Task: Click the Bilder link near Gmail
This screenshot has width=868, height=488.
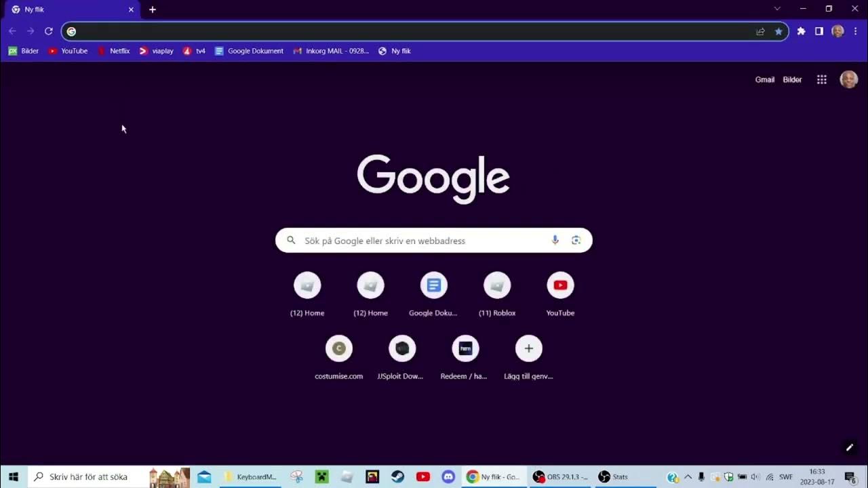Action: [792, 79]
